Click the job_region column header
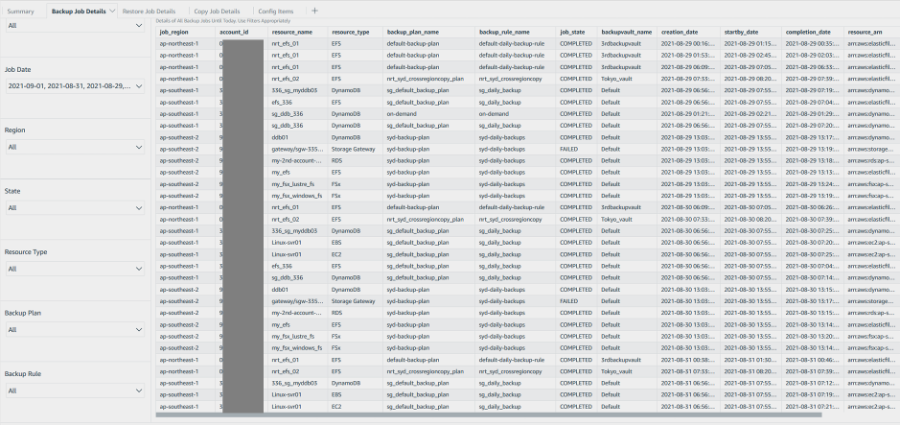The width and height of the screenshot is (902, 427). 179,32
